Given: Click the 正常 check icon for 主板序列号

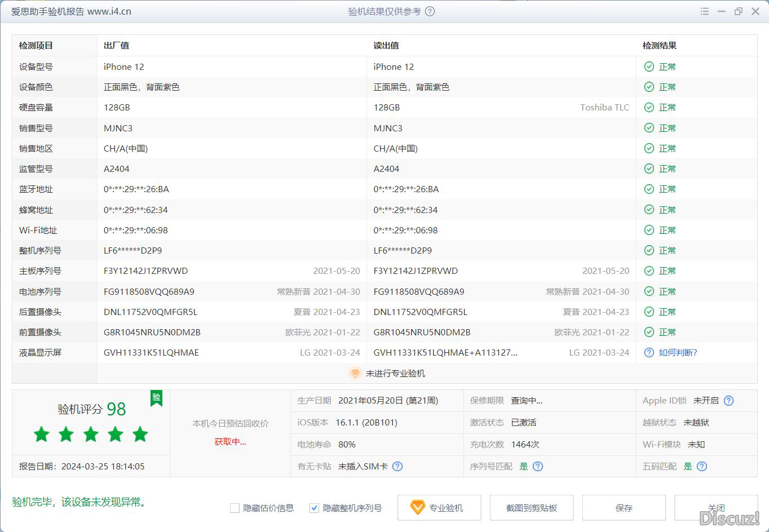Looking at the screenshot, I should click(649, 271).
